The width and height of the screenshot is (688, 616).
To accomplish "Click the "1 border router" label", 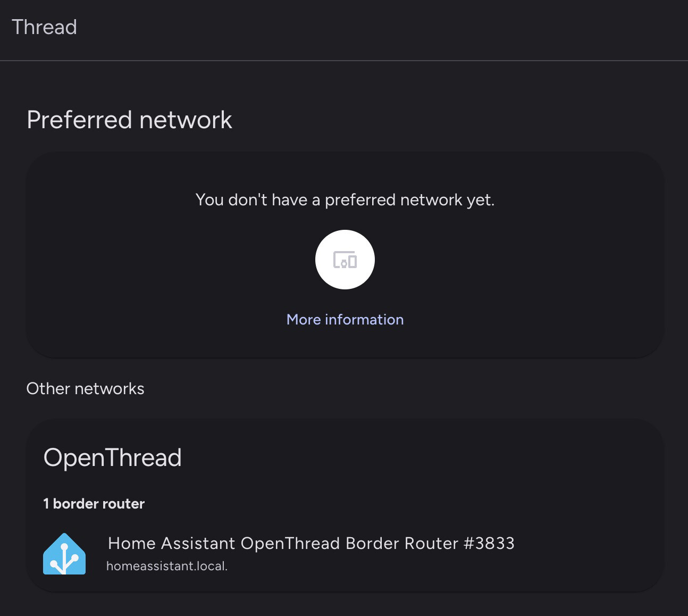I will [94, 504].
